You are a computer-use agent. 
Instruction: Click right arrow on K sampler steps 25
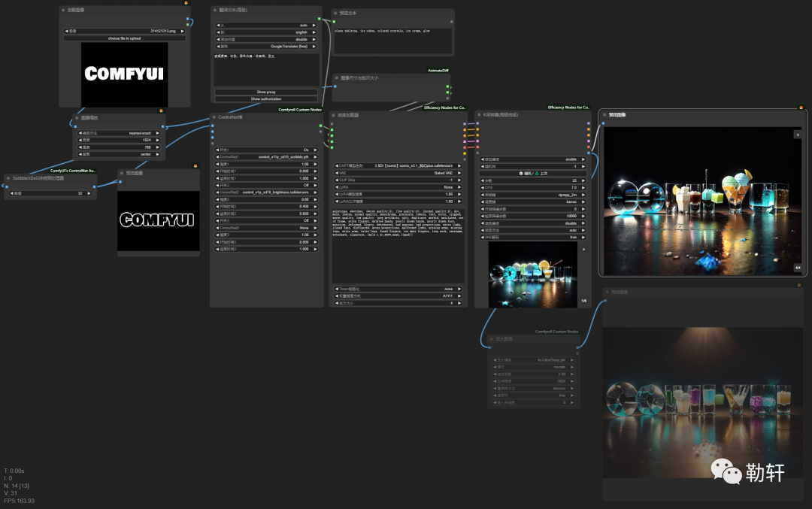coord(583,180)
